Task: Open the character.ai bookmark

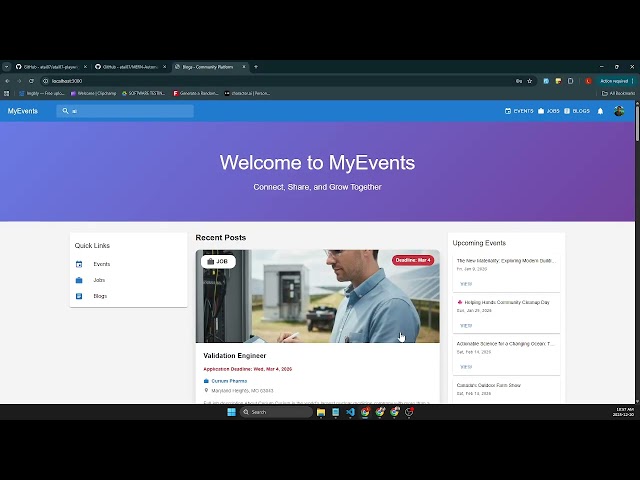Action: click(247, 93)
